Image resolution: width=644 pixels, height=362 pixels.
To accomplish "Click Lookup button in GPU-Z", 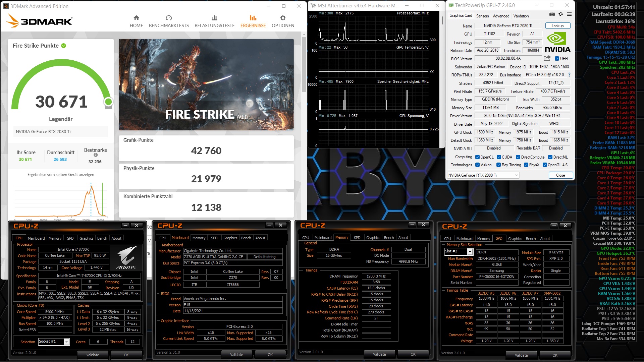I will [x=557, y=26].
